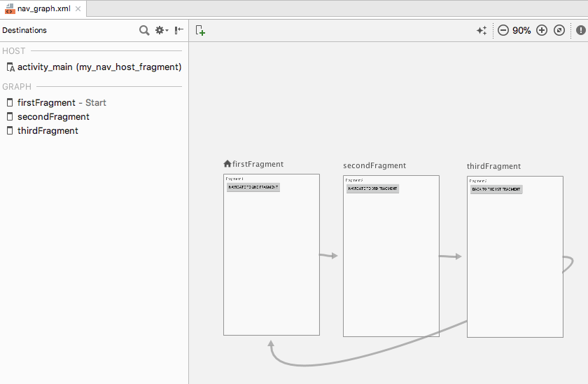
Task: Select the secondFragment preview in the graph
Action: tap(391, 256)
